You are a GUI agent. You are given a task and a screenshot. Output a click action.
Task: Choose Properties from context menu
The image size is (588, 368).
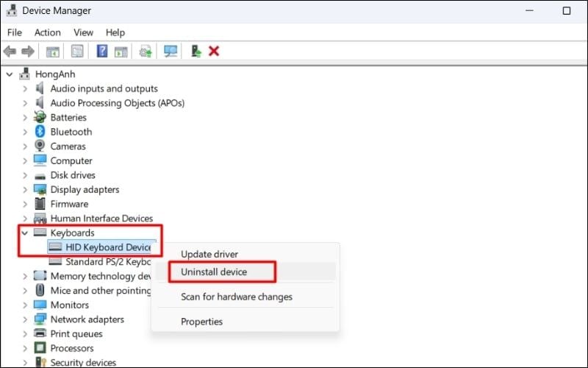tap(245, 322)
